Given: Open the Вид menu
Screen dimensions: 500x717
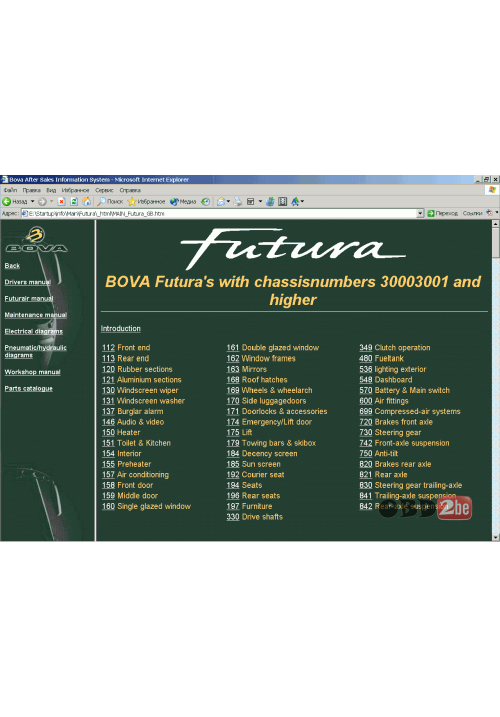Looking at the screenshot, I should tap(51, 190).
